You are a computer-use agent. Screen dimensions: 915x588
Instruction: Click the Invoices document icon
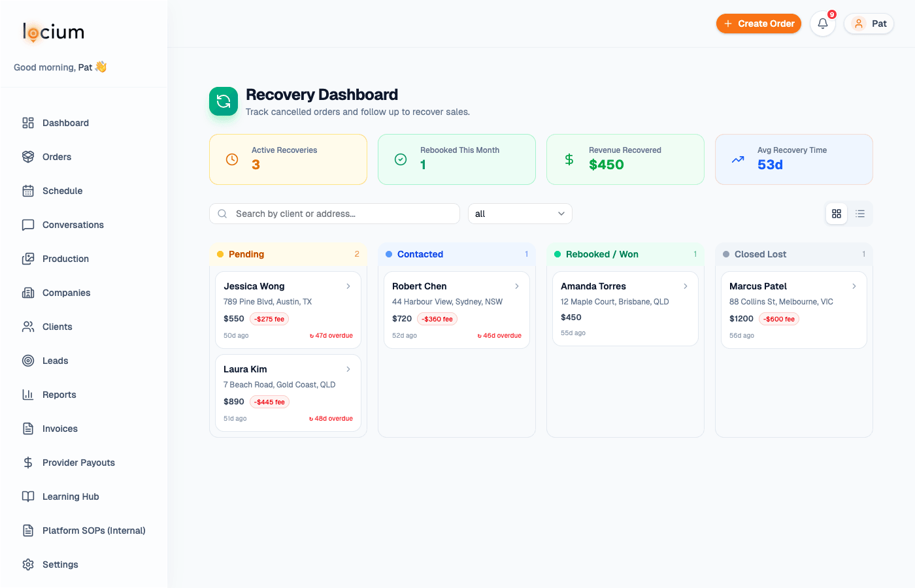28,429
